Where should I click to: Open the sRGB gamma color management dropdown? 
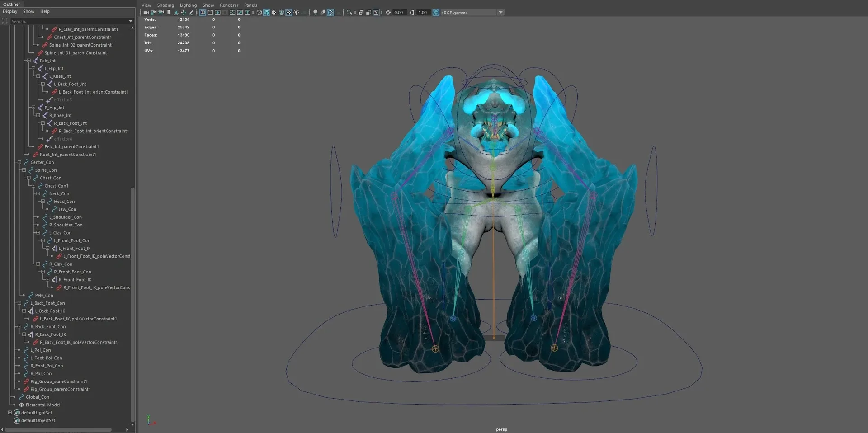tap(500, 12)
